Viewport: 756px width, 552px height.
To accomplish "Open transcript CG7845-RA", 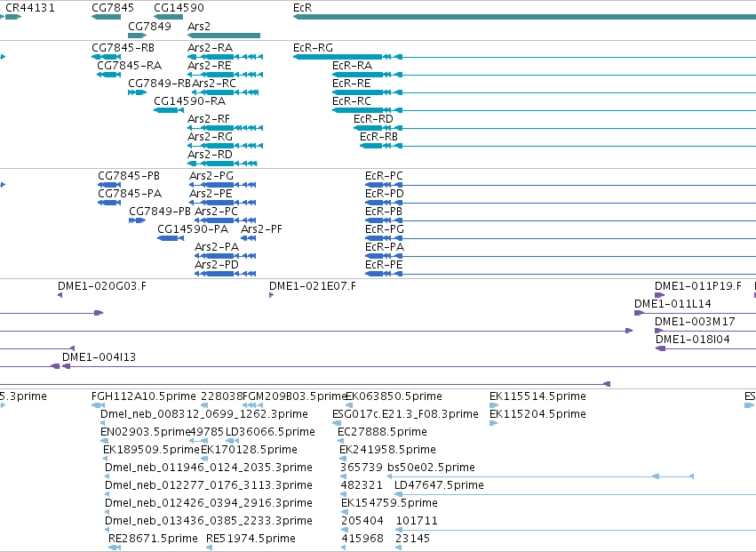I will coord(129,66).
